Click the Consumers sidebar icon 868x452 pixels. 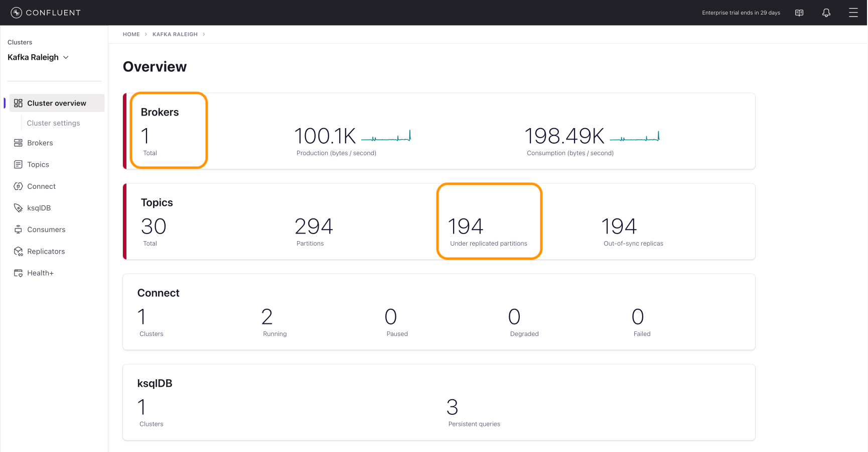click(18, 230)
